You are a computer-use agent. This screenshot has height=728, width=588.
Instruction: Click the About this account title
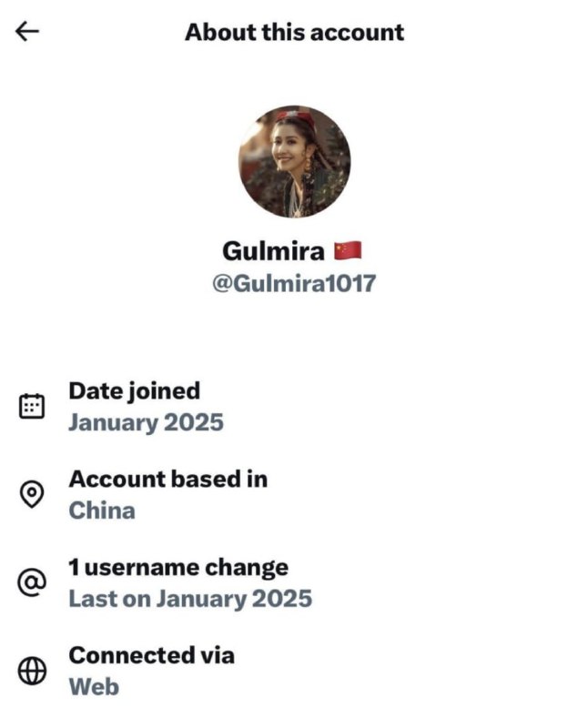click(x=295, y=33)
